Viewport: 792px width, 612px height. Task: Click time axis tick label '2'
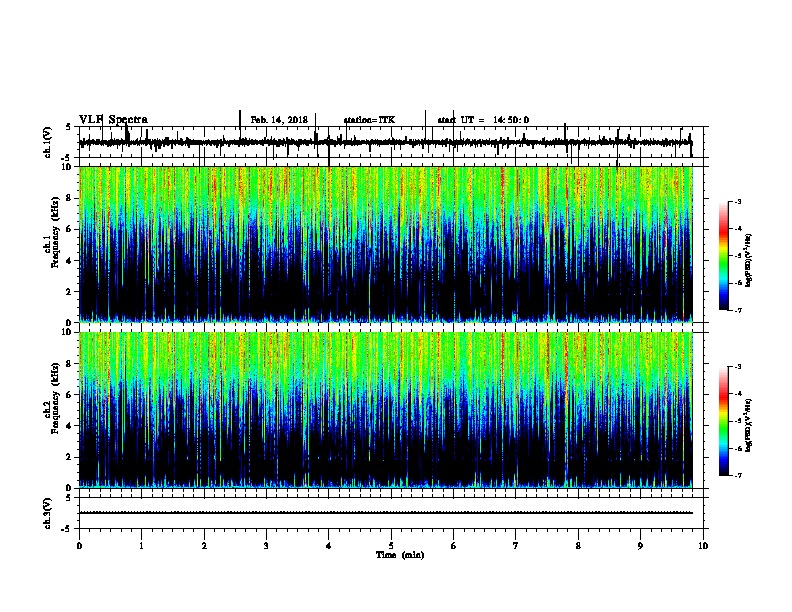click(204, 546)
